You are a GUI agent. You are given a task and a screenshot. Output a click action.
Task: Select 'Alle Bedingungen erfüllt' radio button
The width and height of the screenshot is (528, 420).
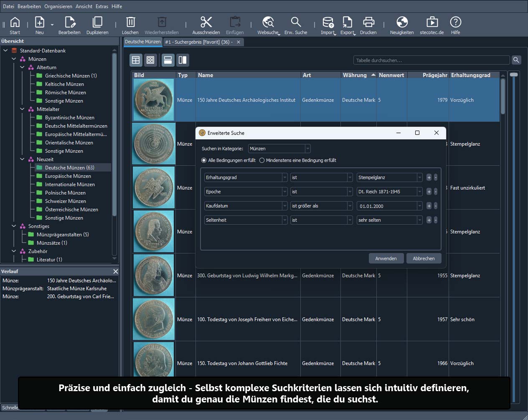204,160
